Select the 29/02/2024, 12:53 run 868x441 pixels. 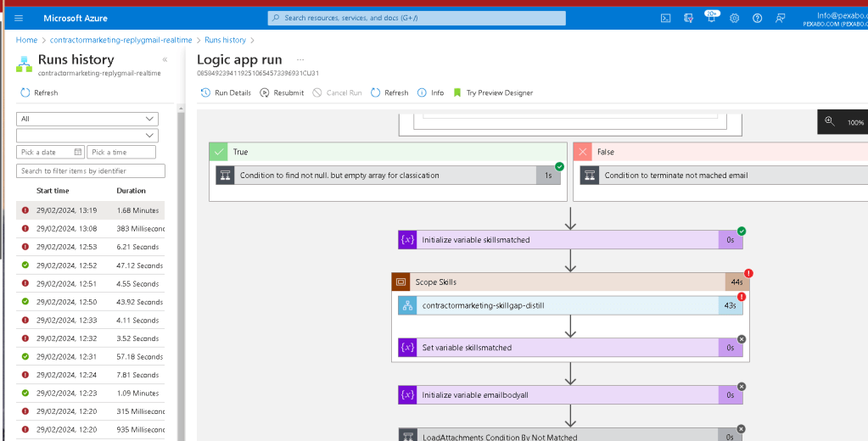click(x=90, y=247)
